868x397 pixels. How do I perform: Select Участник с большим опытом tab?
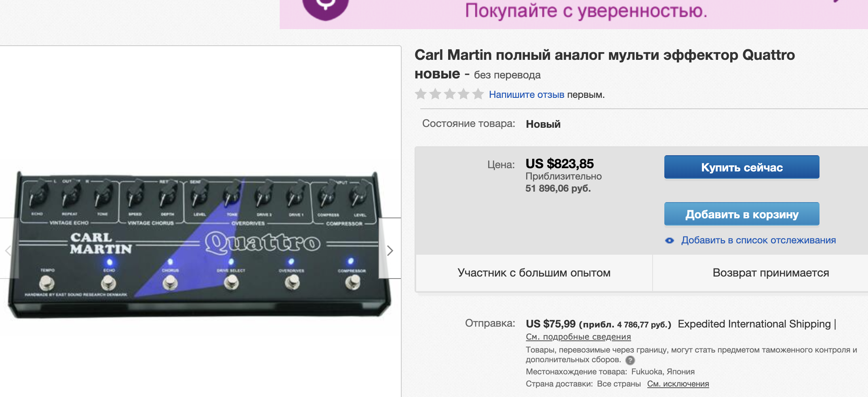click(x=534, y=273)
